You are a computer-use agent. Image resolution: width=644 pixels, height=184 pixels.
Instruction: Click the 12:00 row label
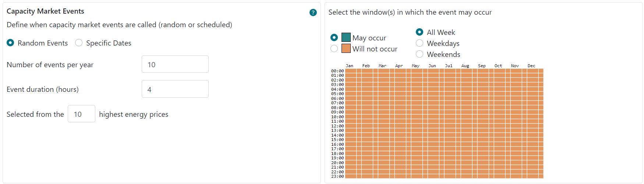(x=337, y=126)
